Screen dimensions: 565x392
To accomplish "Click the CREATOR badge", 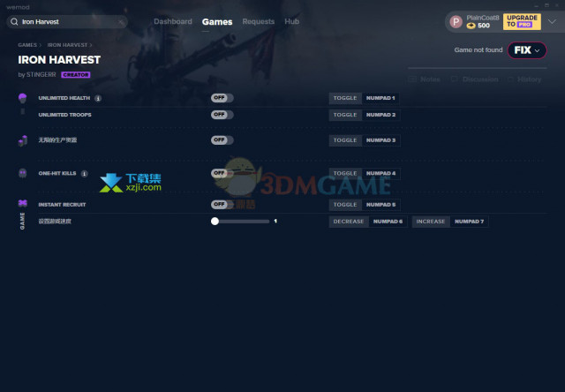I will [x=76, y=75].
